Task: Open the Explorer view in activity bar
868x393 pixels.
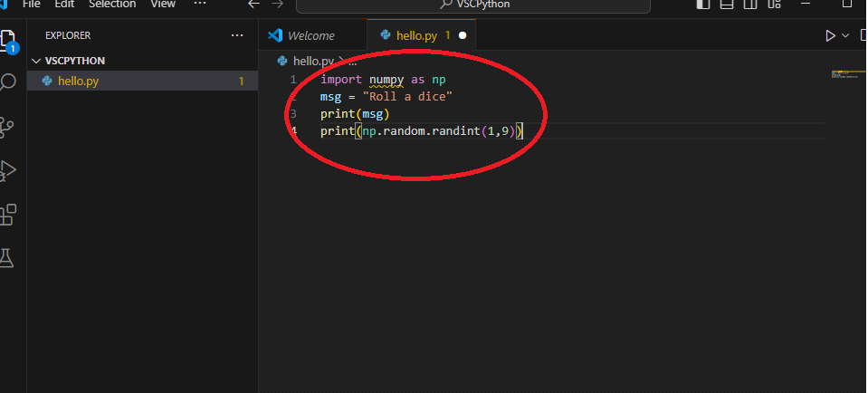Action: tap(9, 40)
